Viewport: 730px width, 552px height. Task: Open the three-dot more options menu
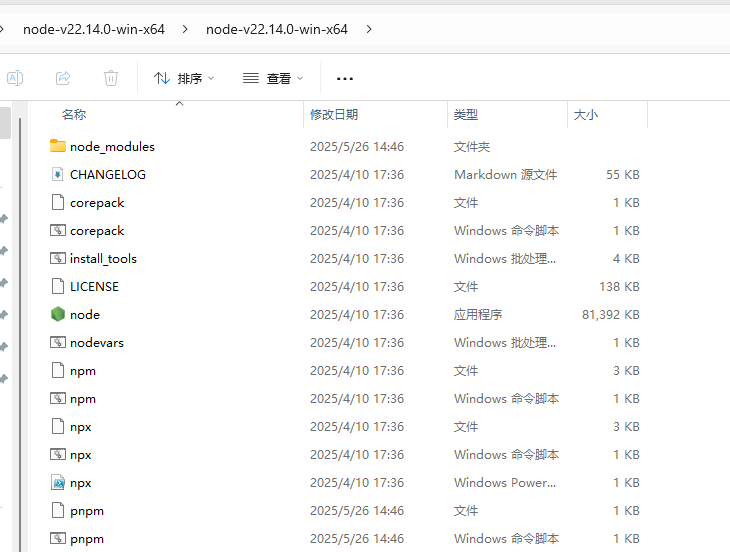[x=345, y=79]
